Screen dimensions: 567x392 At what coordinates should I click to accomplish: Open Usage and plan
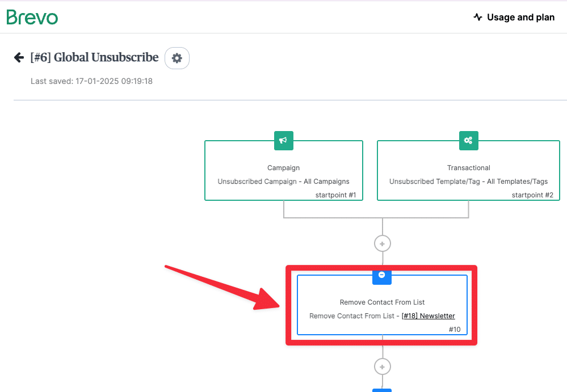[x=514, y=17]
